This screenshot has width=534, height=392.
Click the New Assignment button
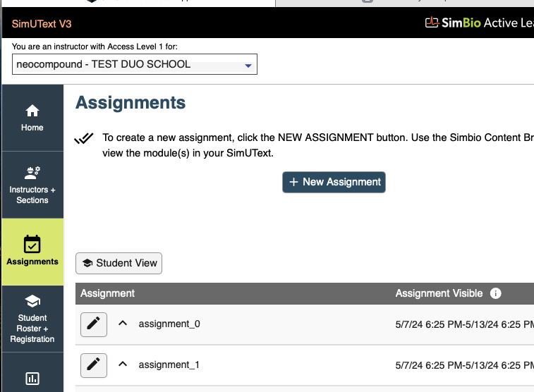pyautogui.click(x=334, y=182)
